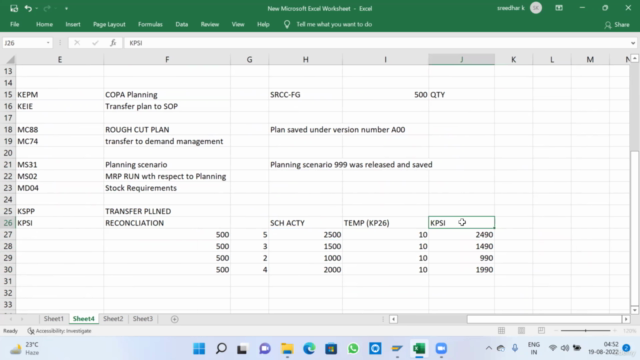Open the Page Layout tab

click(x=109, y=24)
